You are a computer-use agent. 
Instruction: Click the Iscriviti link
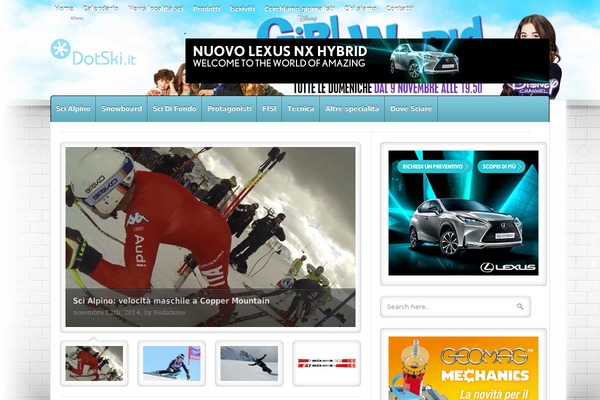[242, 8]
